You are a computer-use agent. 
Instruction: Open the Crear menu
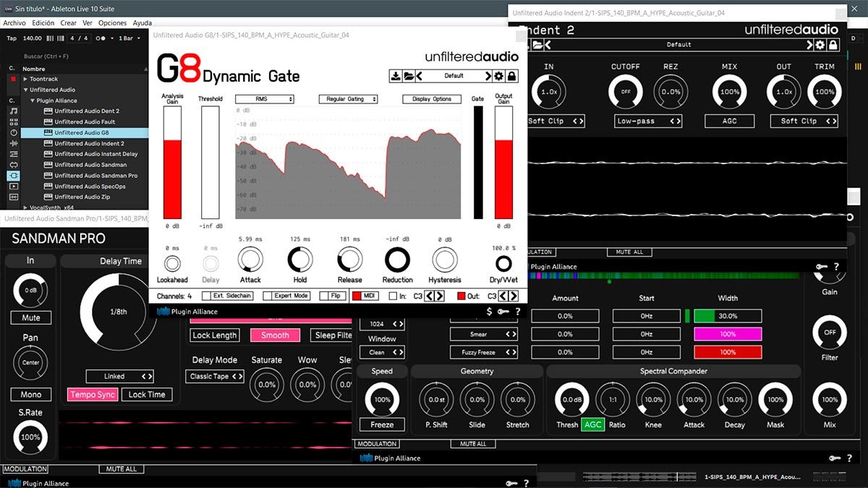tap(68, 23)
